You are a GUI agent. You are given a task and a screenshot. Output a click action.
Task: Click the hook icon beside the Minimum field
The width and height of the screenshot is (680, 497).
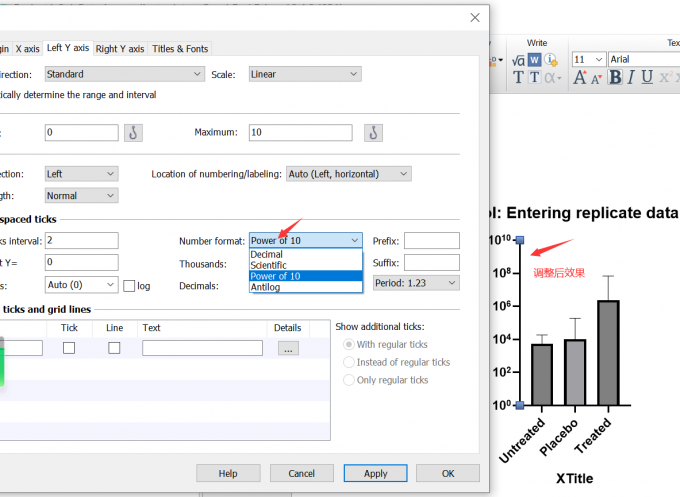tap(134, 132)
